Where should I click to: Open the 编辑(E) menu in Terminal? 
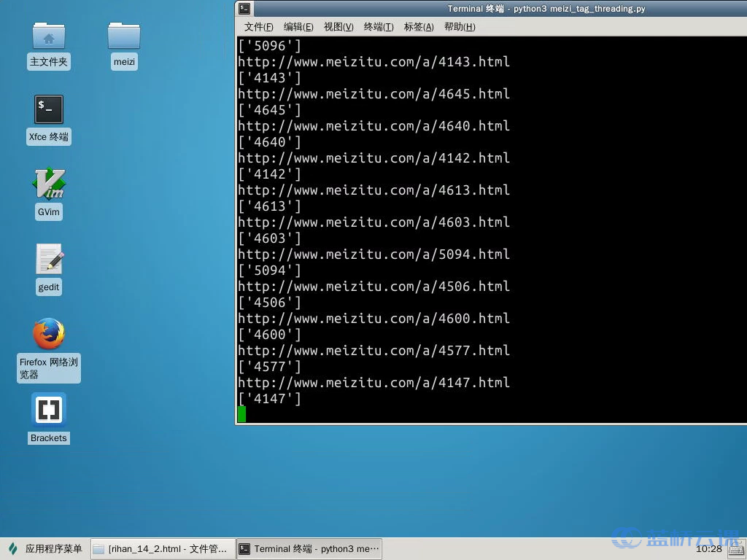298,27
